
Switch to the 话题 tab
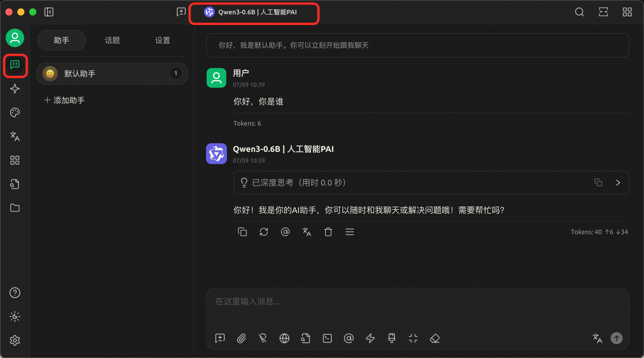tap(112, 40)
